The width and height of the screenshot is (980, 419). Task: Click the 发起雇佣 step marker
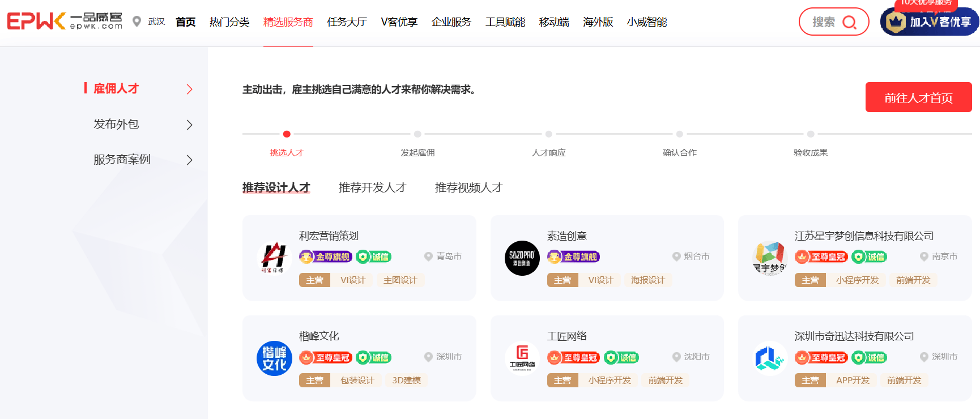(417, 134)
